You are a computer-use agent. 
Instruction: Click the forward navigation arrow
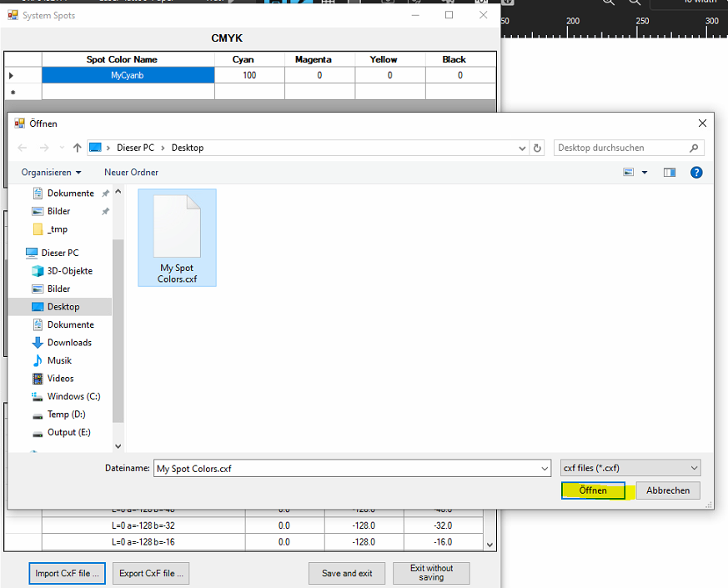click(44, 148)
